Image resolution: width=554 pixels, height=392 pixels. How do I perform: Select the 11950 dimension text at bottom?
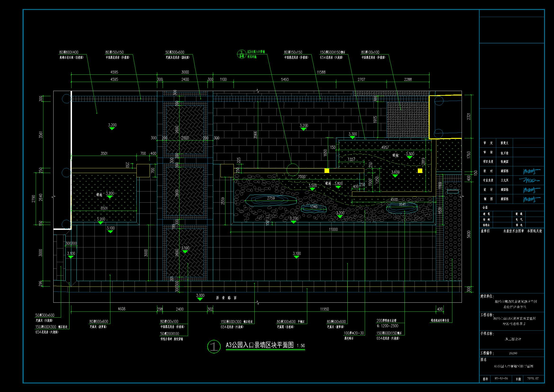coord(324,309)
